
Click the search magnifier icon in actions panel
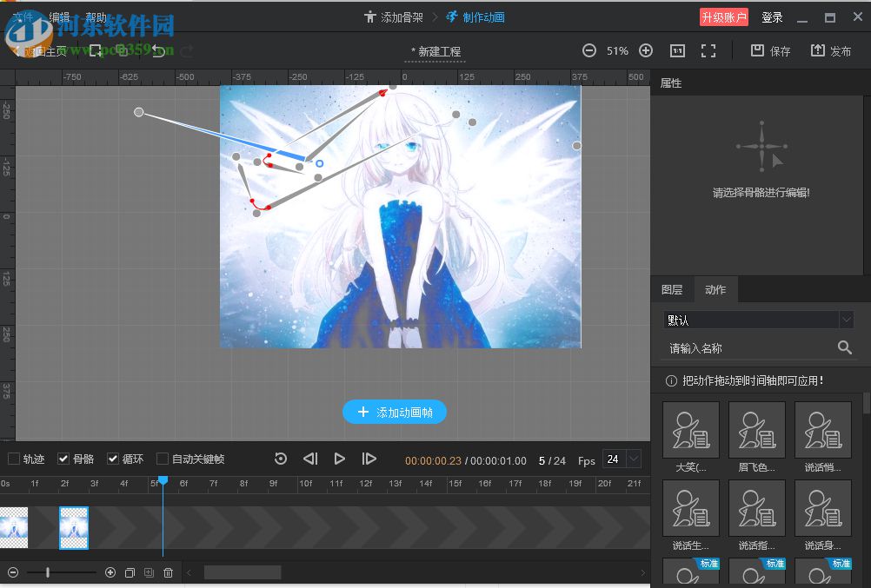click(x=844, y=347)
